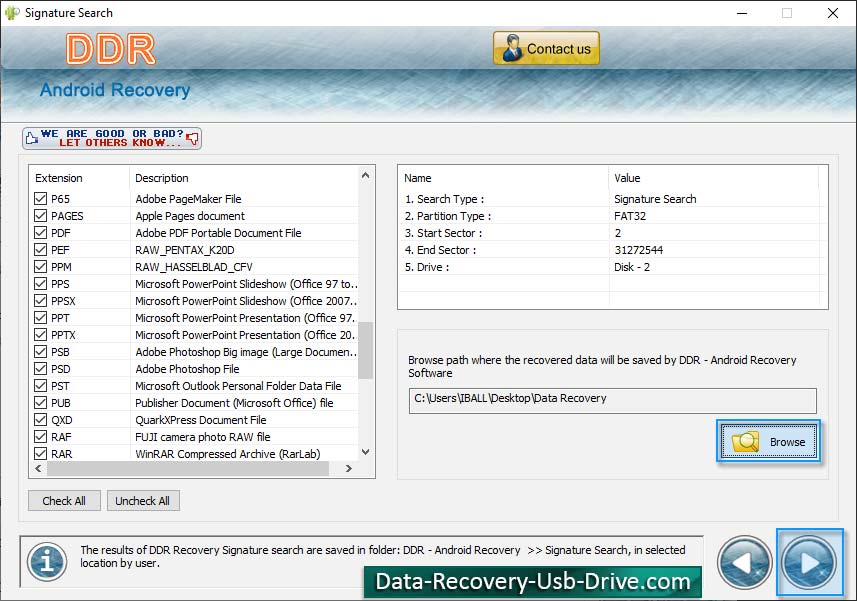The image size is (857, 601).
Task: Toggle the PPS extension checkbox
Action: click(x=40, y=283)
